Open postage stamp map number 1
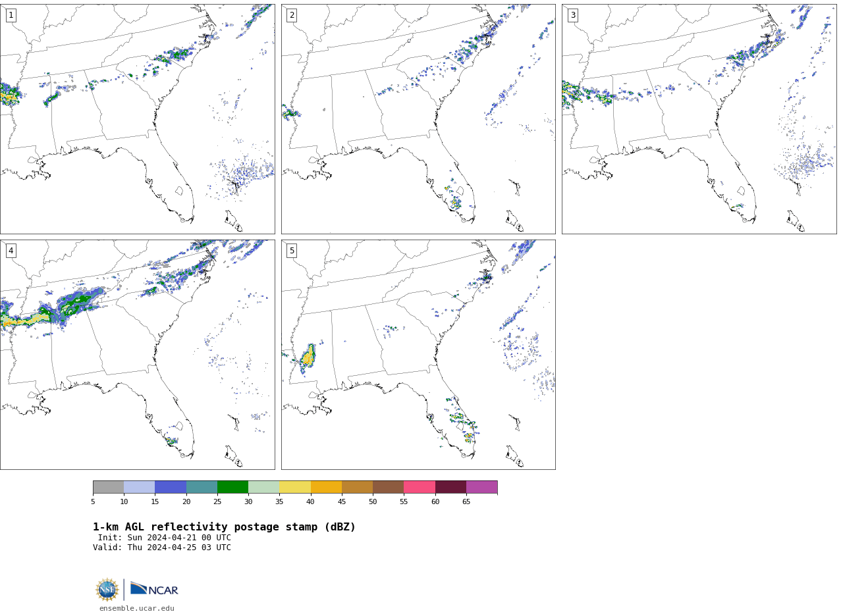Screen dimensions: 843x616 click(137, 119)
